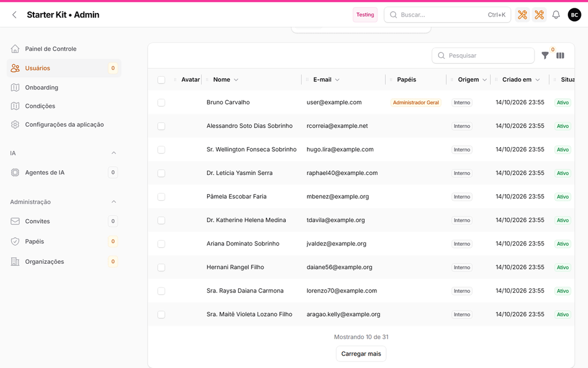Click the magnifier icon in Pesquisar field
588x368 pixels.
point(442,55)
